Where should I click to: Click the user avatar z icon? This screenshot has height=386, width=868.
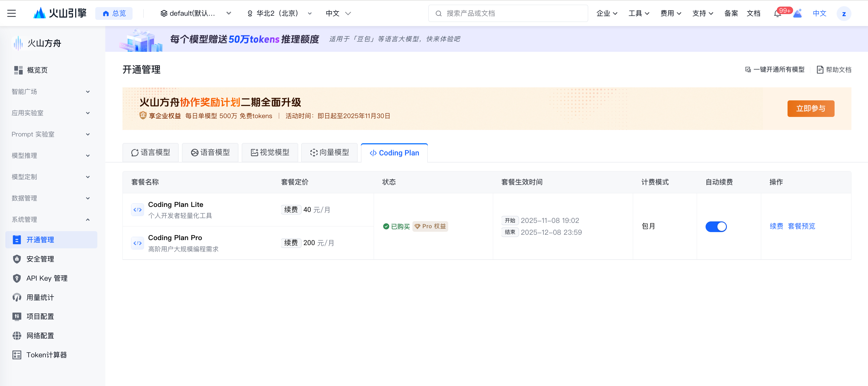tap(843, 14)
